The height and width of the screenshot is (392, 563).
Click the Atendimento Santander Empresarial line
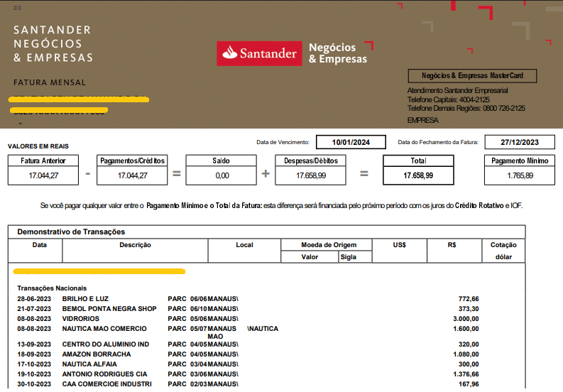pos(457,91)
